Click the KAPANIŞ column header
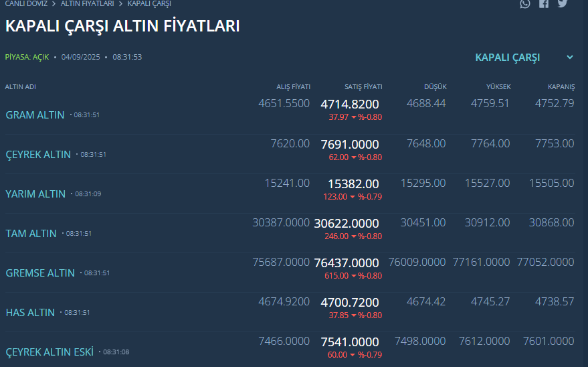Image resolution: width=588 pixels, height=367 pixels. click(x=561, y=87)
